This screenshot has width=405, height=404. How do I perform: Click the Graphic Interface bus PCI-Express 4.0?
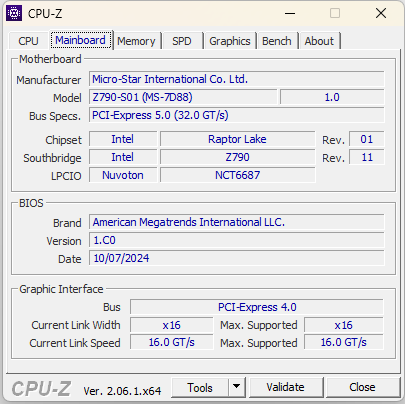[257, 307]
